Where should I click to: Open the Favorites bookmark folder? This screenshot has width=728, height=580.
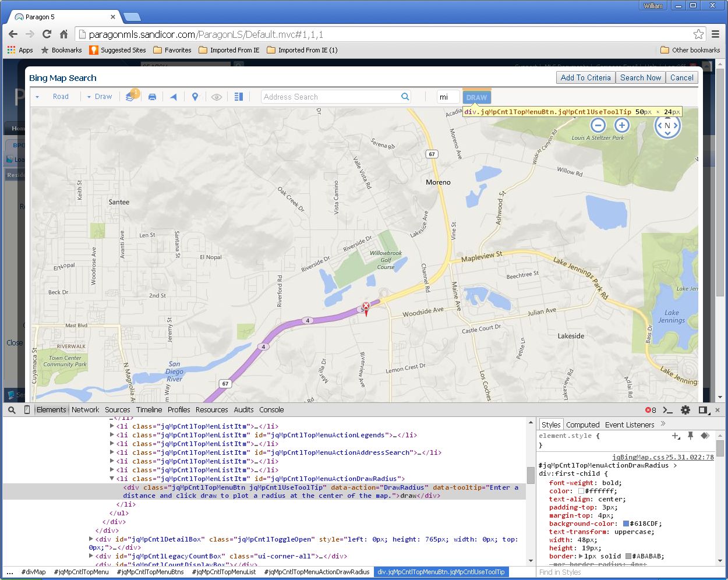pyautogui.click(x=172, y=50)
